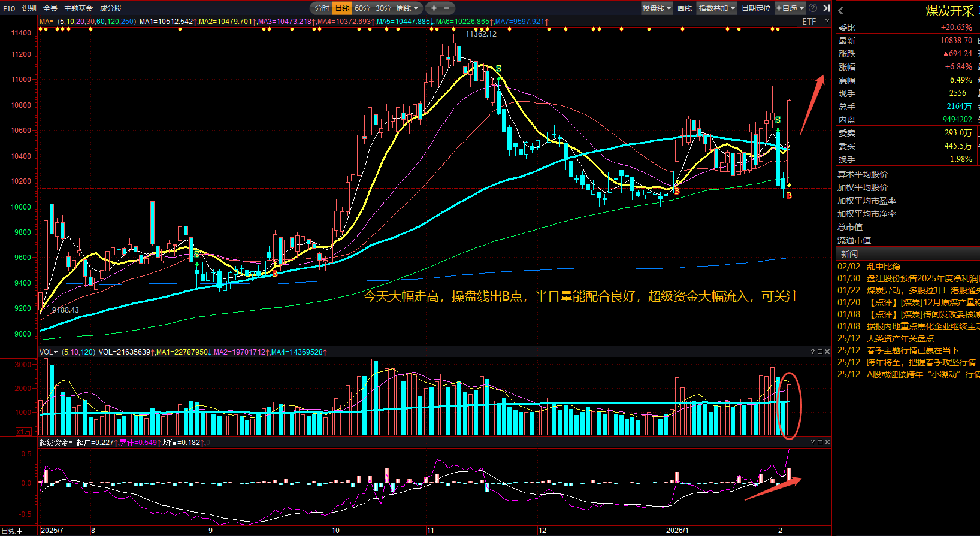Switch chart period to 60分
The width and height of the screenshot is (980, 536).
click(x=362, y=8)
